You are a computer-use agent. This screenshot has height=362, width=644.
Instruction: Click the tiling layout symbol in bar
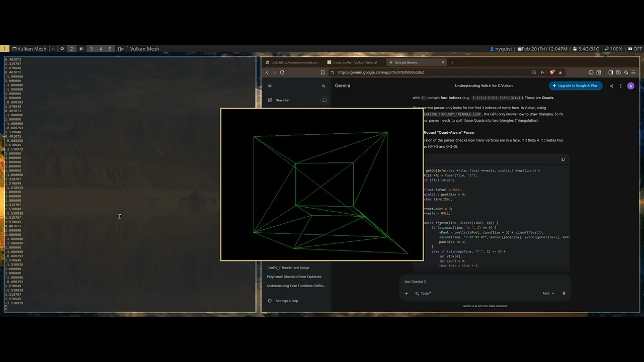point(121,49)
